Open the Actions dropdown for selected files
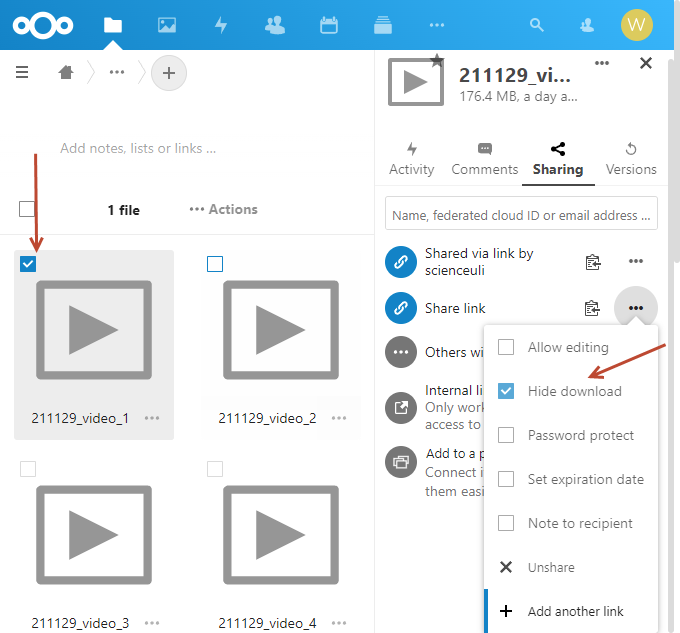Image resolution: width=680 pixels, height=633 pixels. click(x=223, y=209)
